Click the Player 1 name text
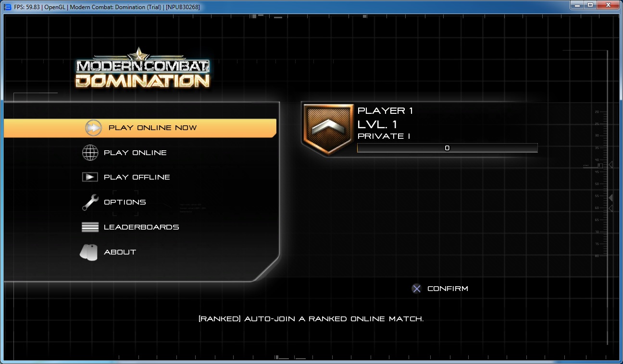 click(x=386, y=110)
